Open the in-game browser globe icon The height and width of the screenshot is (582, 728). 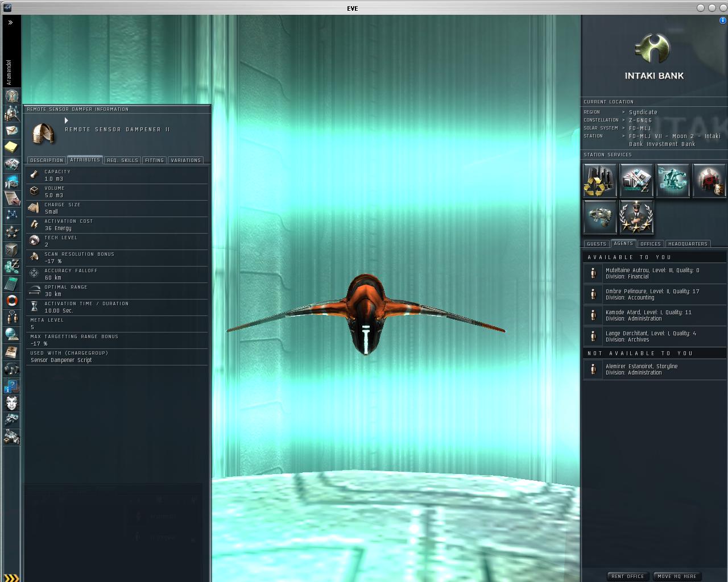(x=11, y=334)
